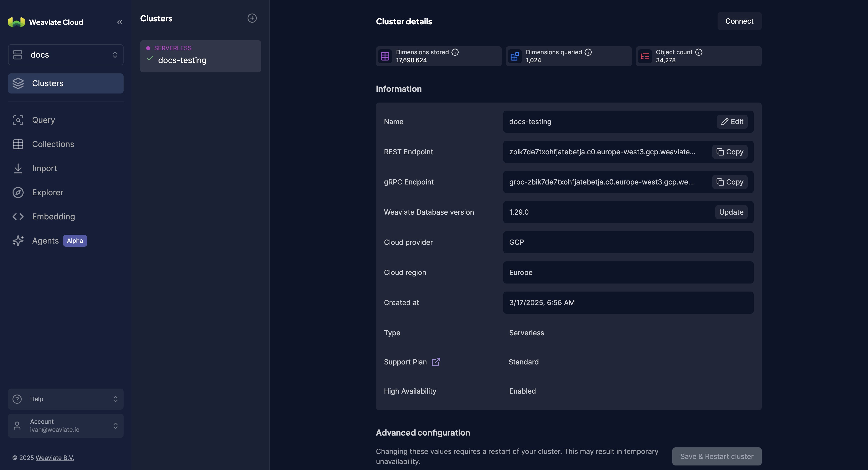Click the Dimensions stored info icon

coord(455,52)
